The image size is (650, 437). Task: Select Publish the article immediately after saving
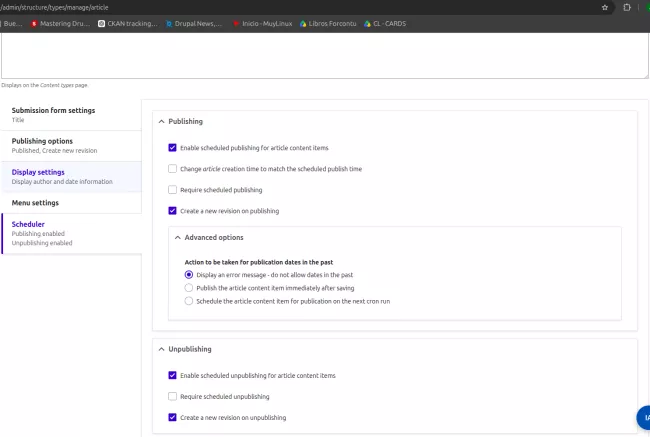tap(189, 288)
